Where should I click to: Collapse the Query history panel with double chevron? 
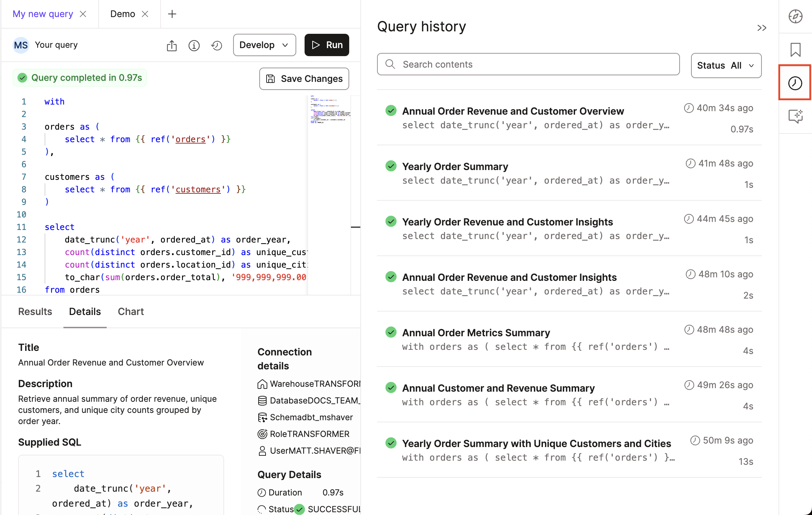pyautogui.click(x=762, y=28)
